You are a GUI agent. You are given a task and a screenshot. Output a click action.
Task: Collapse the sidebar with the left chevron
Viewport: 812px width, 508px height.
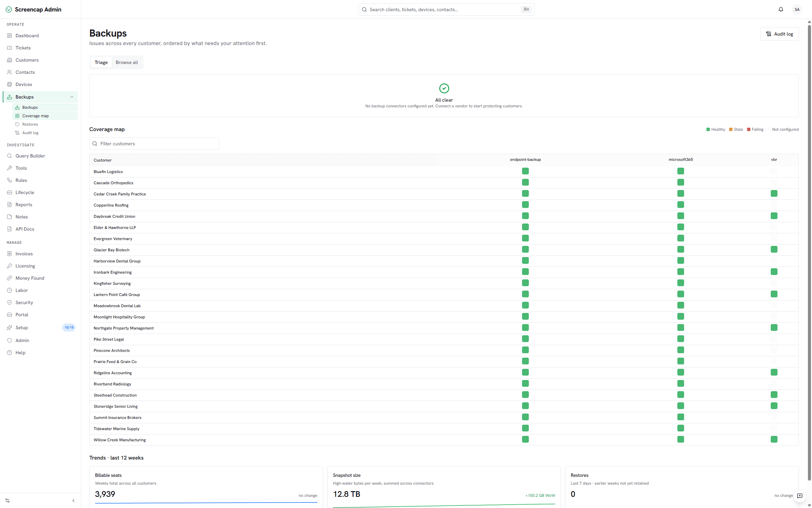coord(73,501)
